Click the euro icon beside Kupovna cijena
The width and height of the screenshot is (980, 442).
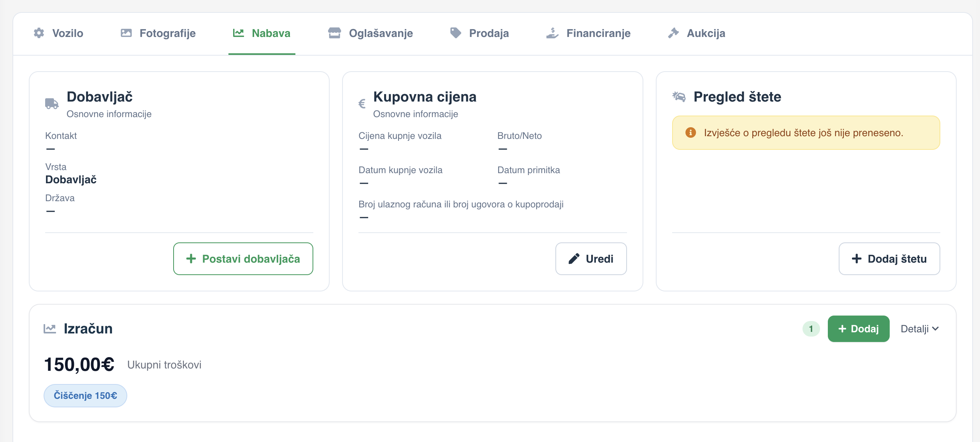[362, 103]
